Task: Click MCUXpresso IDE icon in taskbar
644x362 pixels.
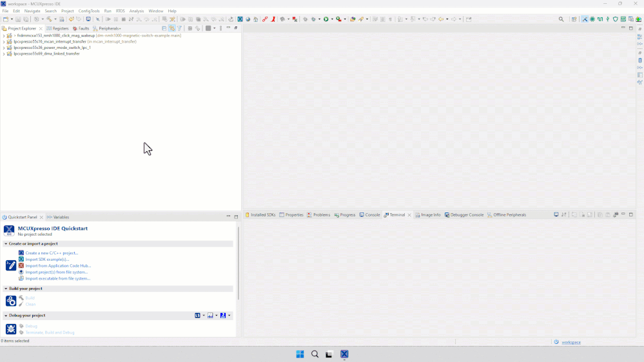Action: (344, 354)
